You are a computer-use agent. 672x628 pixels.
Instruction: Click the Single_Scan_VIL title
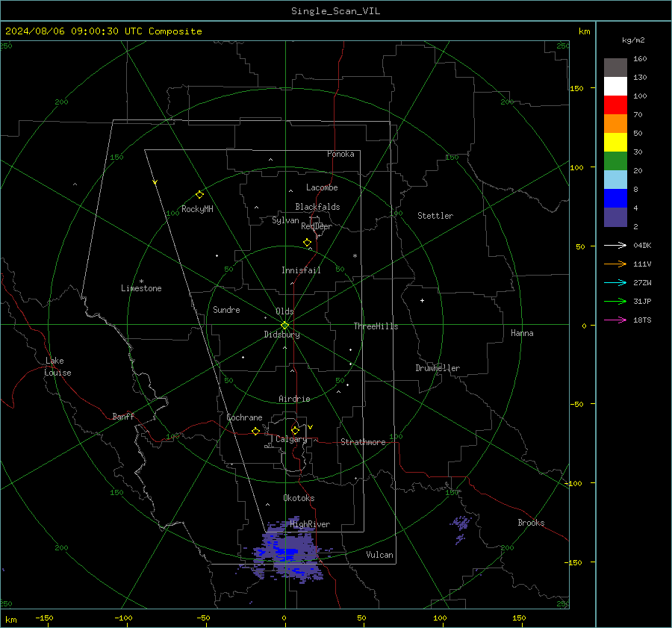pyautogui.click(x=335, y=11)
